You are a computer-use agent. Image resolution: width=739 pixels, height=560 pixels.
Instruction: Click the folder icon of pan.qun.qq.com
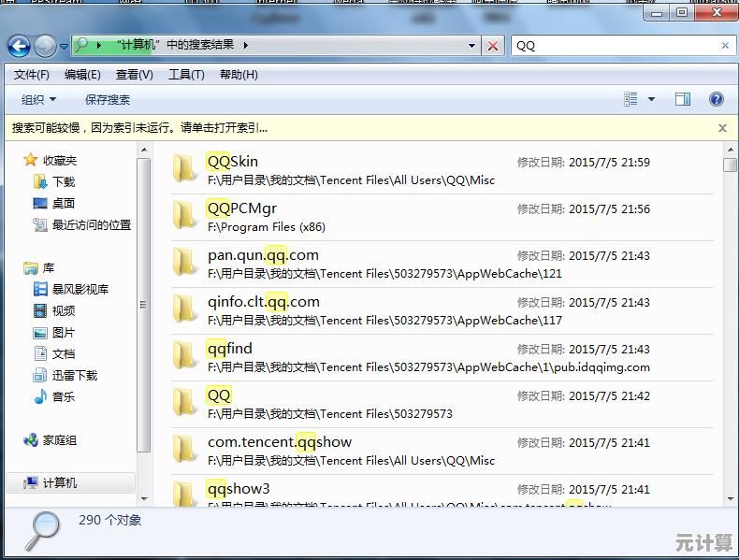click(x=183, y=262)
